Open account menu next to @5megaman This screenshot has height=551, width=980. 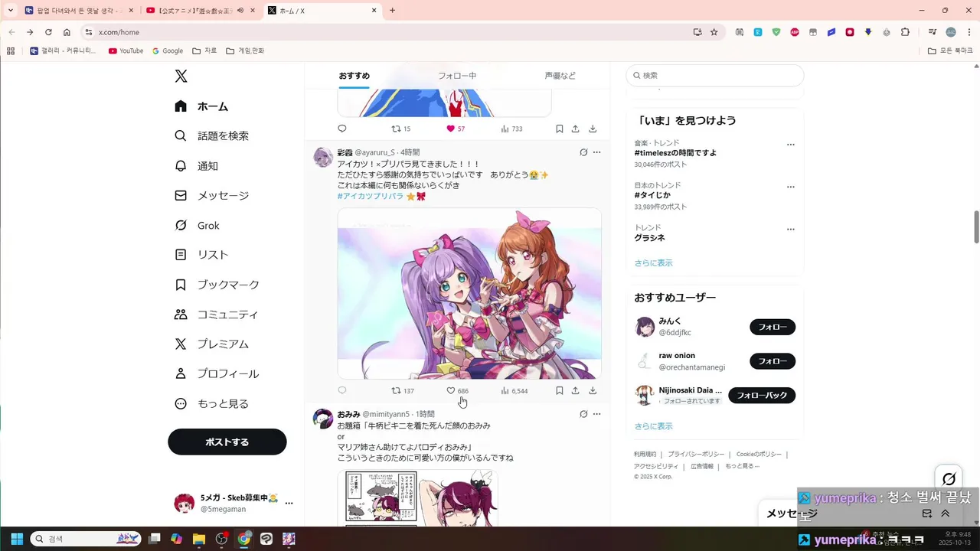289,503
